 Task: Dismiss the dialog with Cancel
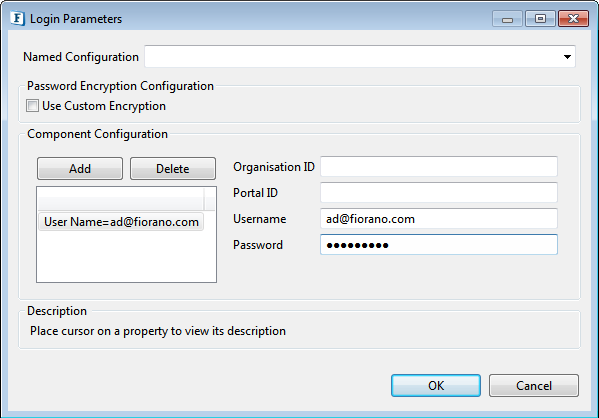coord(534,386)
